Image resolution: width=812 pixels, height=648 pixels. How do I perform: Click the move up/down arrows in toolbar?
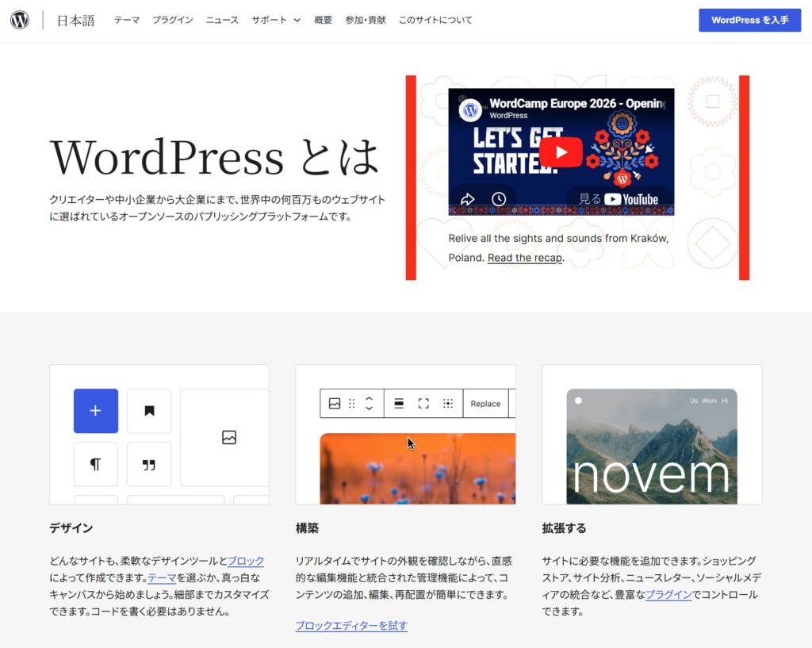[x=370, y=404]
